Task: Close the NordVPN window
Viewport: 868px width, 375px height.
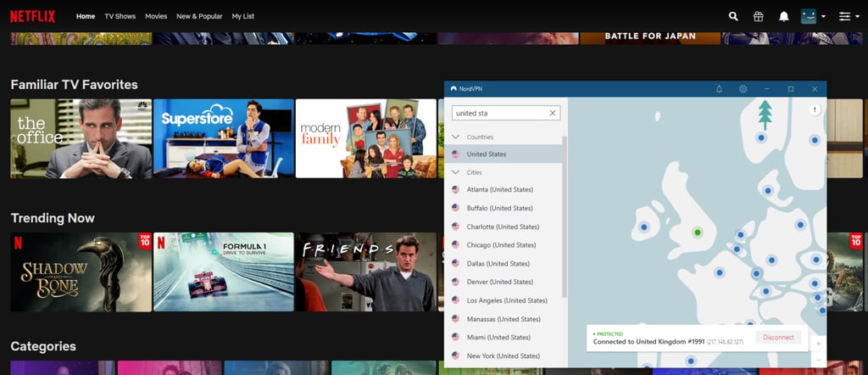Action: [815, 88]
